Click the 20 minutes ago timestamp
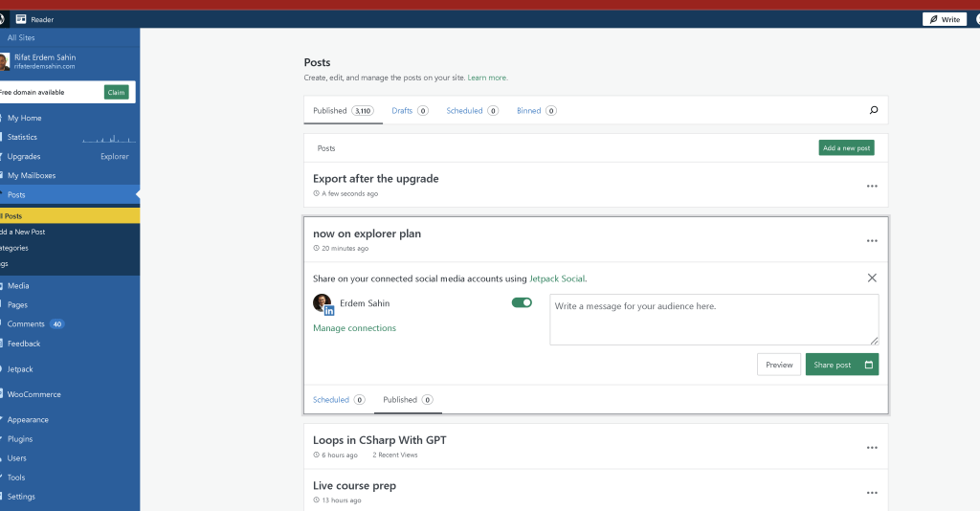The image size is (980, 511). click(x=345, y=249)
